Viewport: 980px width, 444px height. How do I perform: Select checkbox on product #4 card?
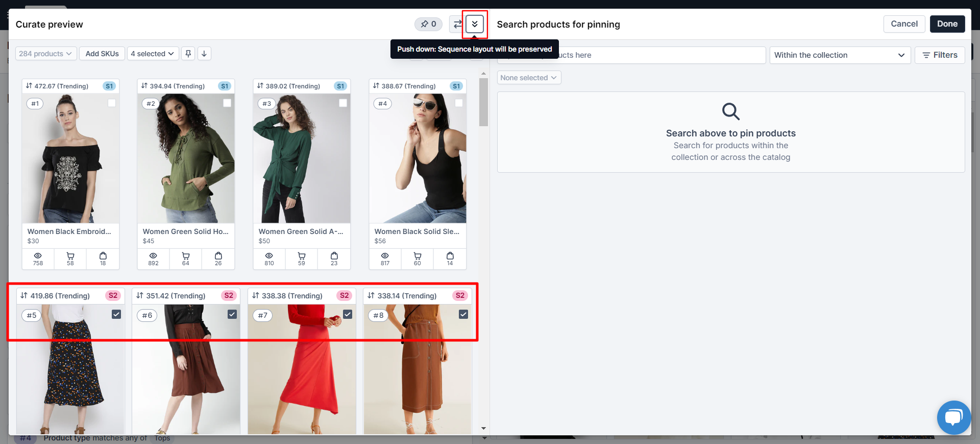pyautogui.click(x=459, y=103)
